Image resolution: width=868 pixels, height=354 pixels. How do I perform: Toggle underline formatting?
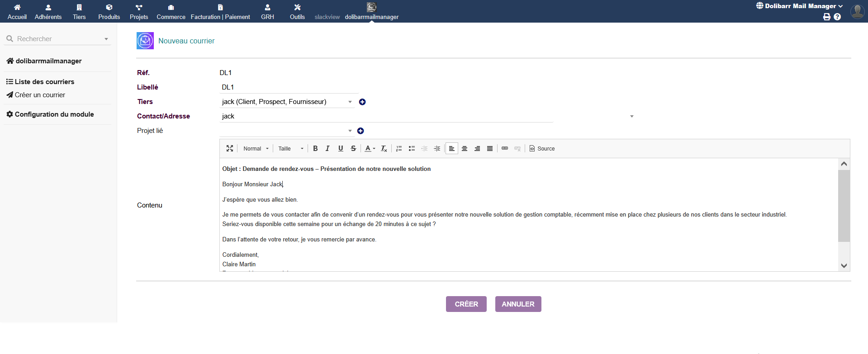point(341,148)
